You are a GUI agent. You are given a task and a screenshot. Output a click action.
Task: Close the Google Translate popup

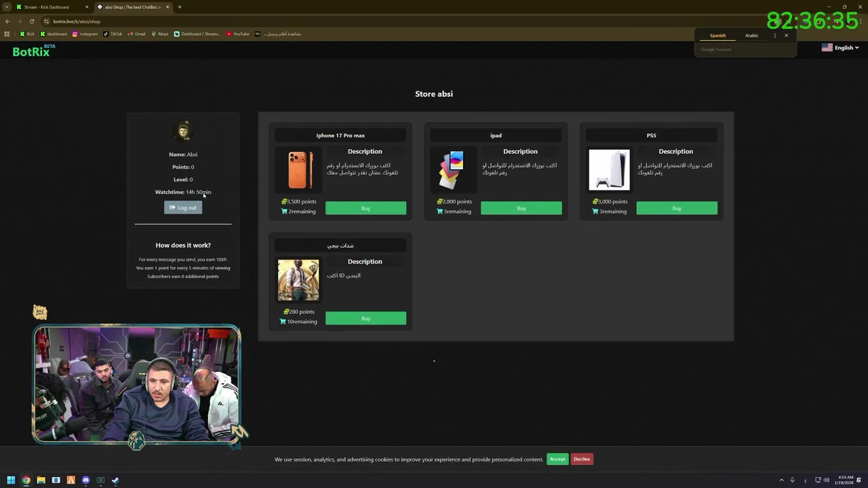[x=786, y=35]
